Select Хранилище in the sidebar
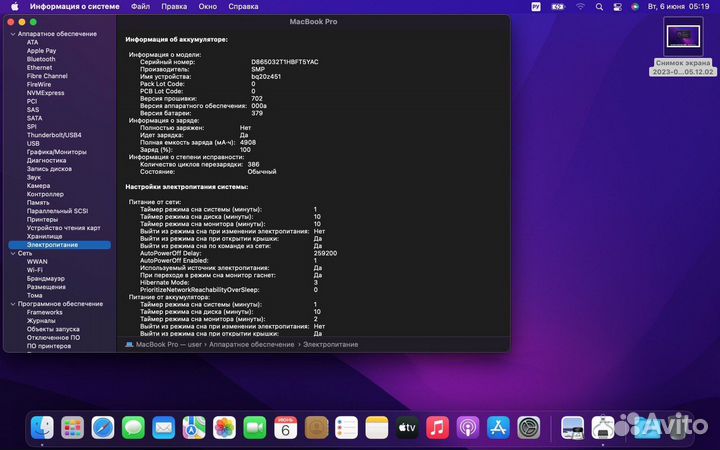720x450 pixels. (x=44, y=236)
